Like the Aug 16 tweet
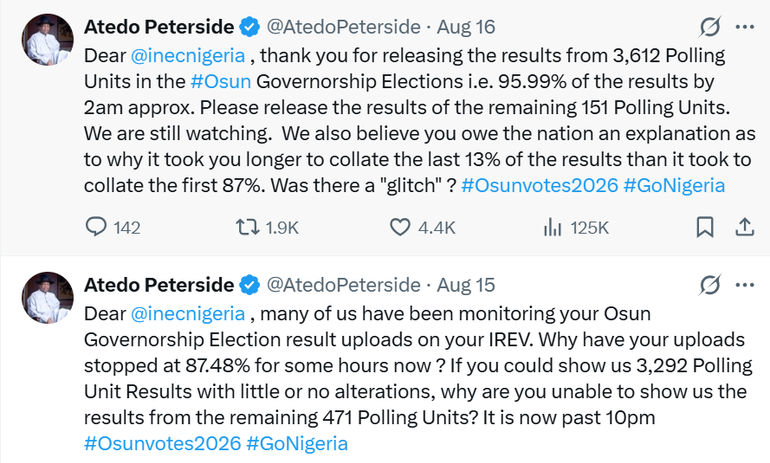Image resolution: width=770 pixels, height=463 pixels. pos(400,227)
